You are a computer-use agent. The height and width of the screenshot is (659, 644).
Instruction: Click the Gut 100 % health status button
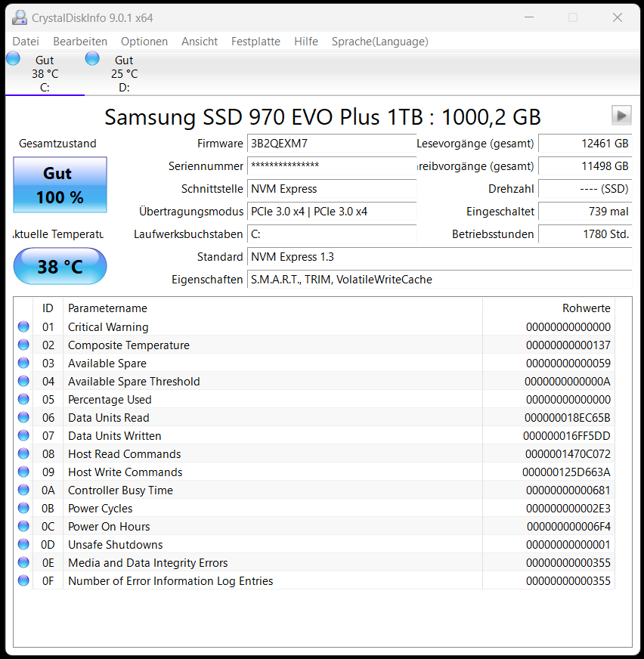pyautogui.click(x=60, y=184)
